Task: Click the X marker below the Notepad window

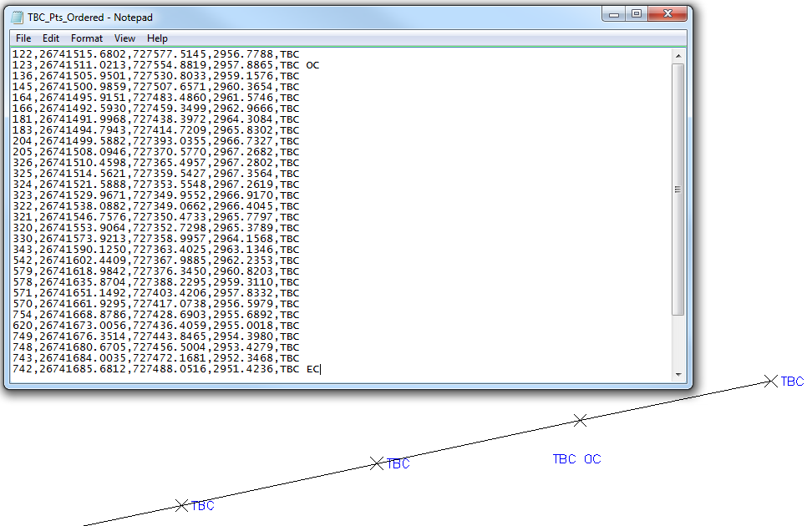Action: pos(581,421)
